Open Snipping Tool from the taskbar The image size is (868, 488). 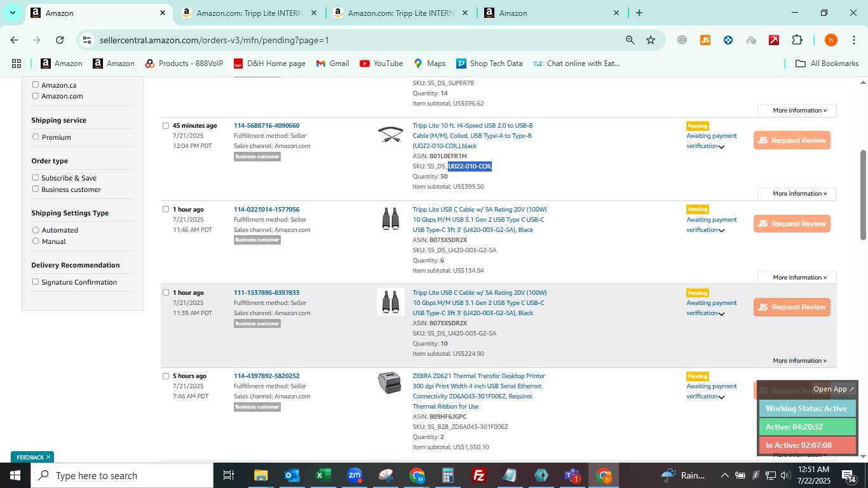pos(386,475)
